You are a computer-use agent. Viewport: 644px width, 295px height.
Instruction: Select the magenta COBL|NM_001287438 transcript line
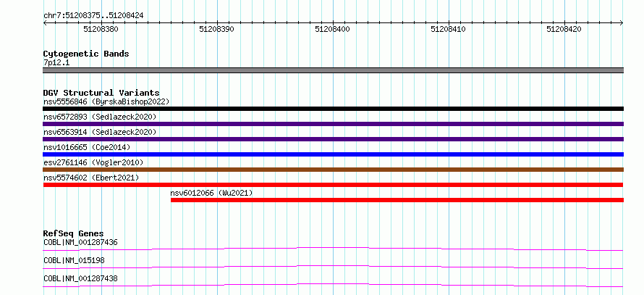coord(333,285)
